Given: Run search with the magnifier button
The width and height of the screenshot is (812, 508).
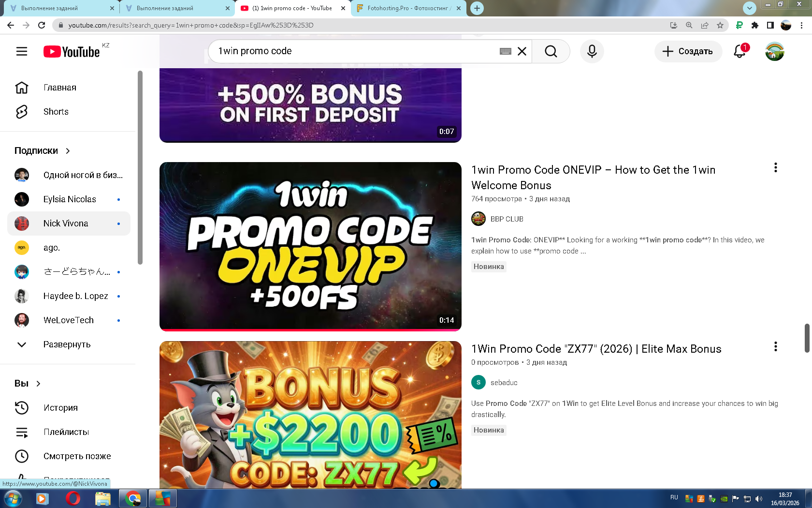Looking at the screenshot, I should click(x=551, y=51).
